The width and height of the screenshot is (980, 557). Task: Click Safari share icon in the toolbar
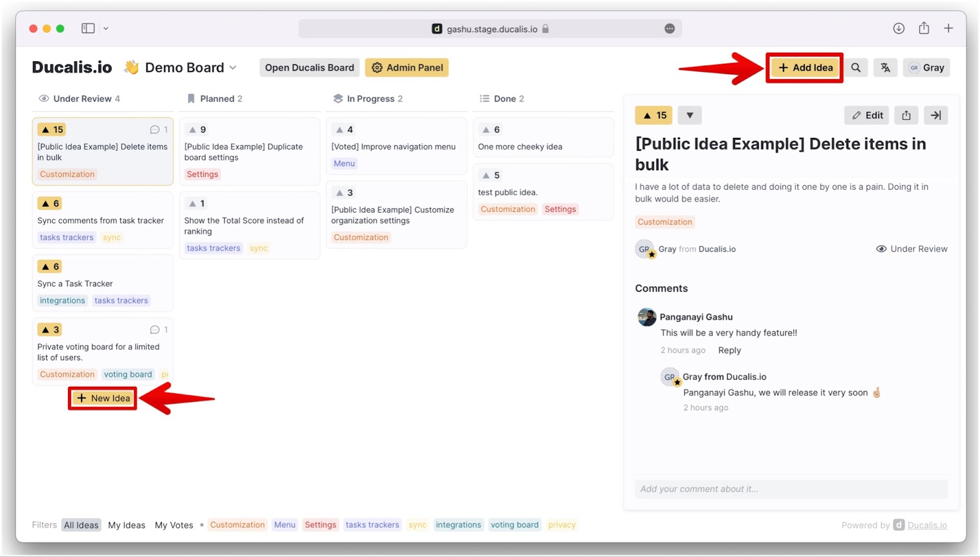click(924, 28)
